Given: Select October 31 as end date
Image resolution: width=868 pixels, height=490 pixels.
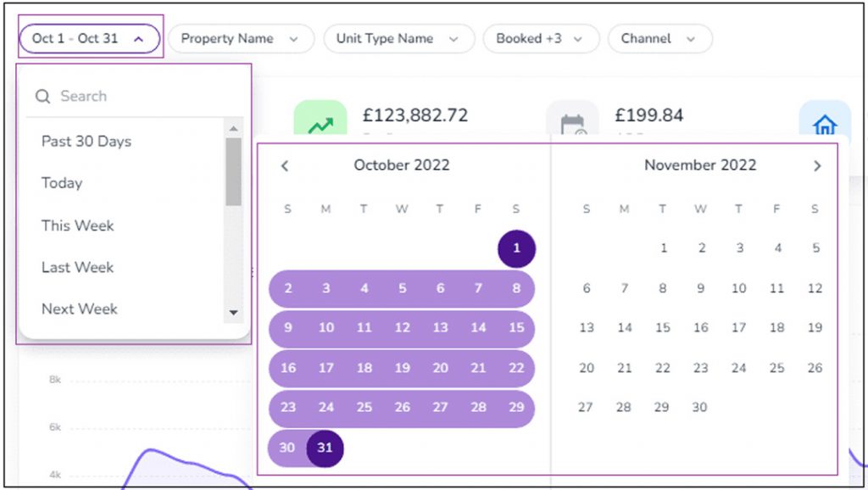Looking at the screenshot, I should pos(325,448).
